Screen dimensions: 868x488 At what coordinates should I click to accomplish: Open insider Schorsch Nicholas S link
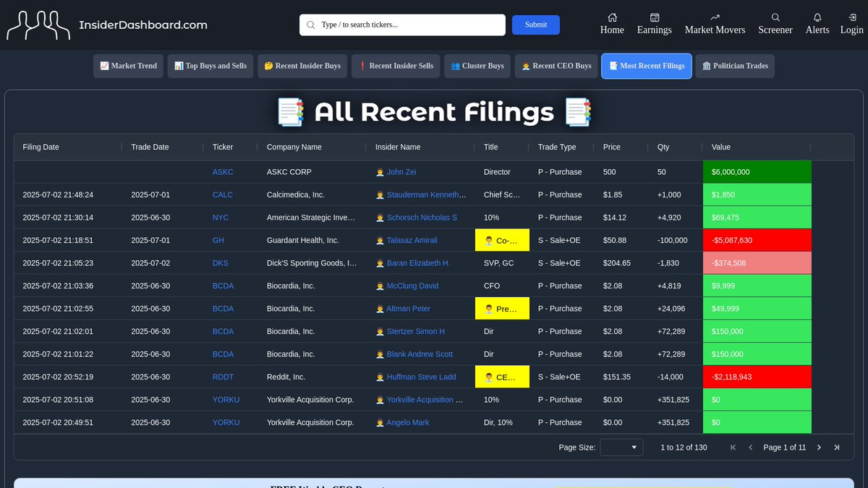[422, 218]
